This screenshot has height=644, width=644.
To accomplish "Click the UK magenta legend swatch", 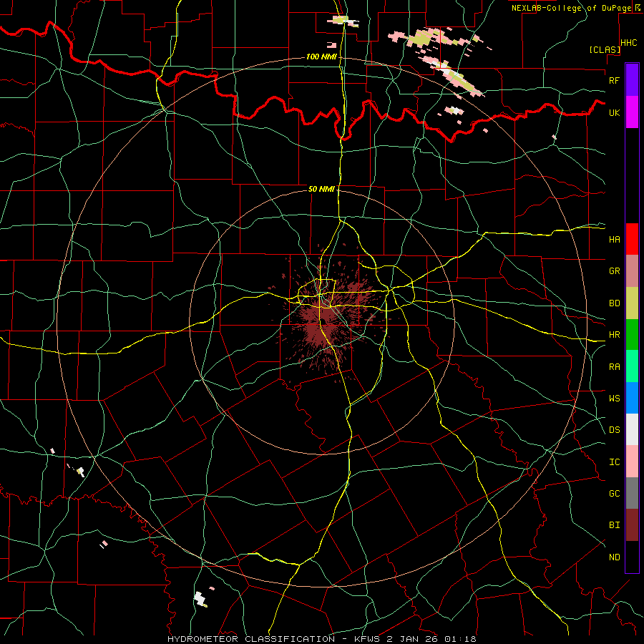I will tap(632, 112).
